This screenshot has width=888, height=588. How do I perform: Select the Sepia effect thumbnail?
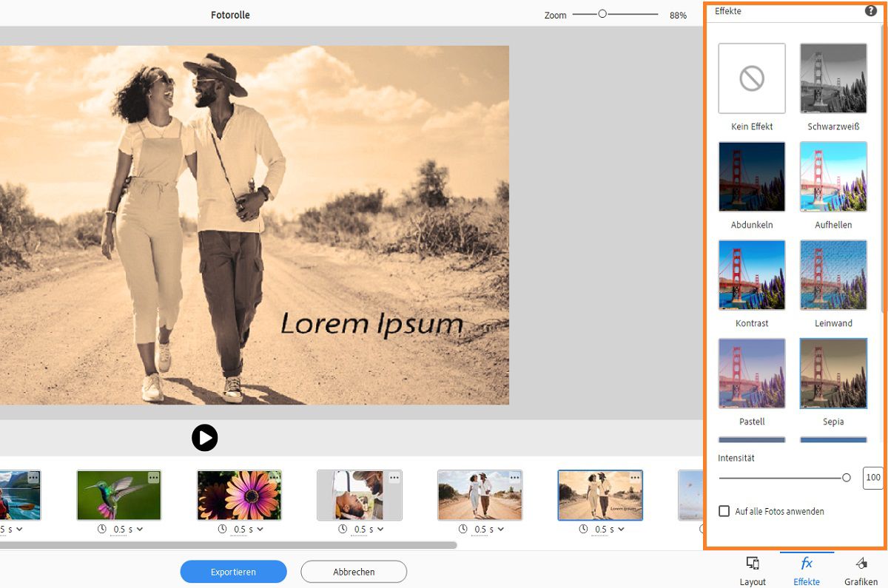coord(833,374)
